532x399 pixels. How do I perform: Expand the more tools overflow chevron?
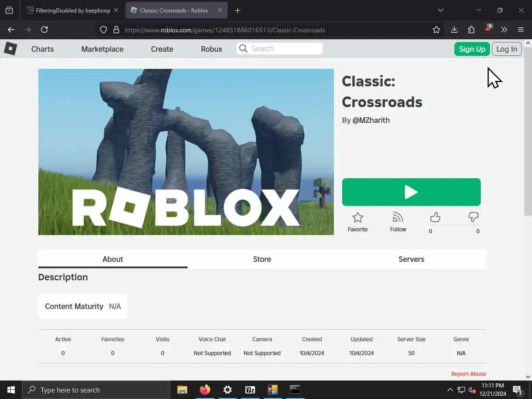click(504, 30)
